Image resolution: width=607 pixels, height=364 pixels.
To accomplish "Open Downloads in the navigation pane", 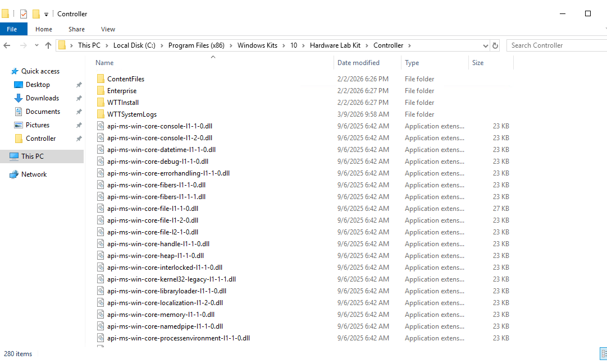I will tap(42, 98).
